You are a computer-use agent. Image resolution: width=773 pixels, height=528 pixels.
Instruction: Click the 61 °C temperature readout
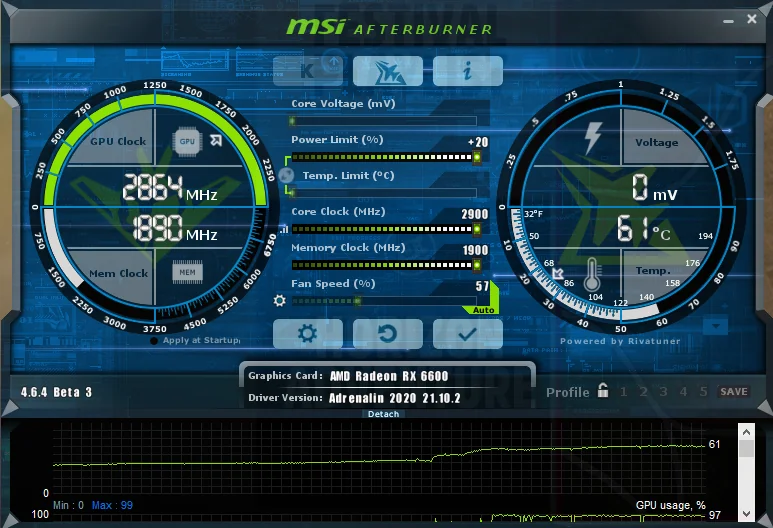point(643,228)
